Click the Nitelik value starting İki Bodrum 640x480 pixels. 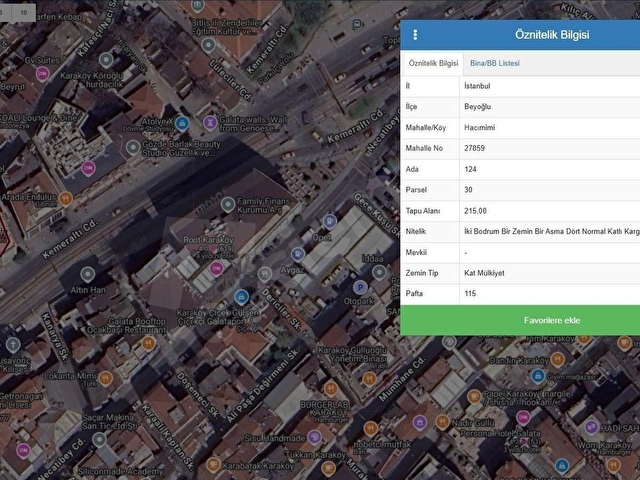552,231
